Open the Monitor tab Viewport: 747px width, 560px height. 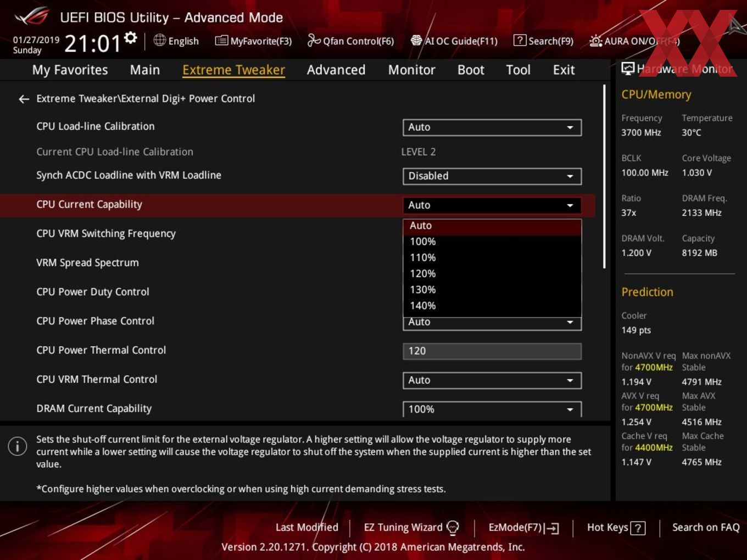coord(411,70)
